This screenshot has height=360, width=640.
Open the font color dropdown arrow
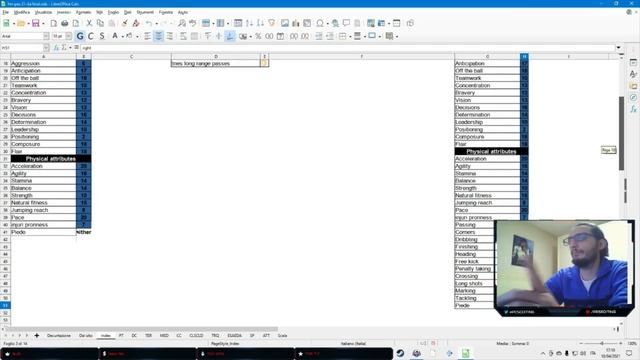(122, 36)
